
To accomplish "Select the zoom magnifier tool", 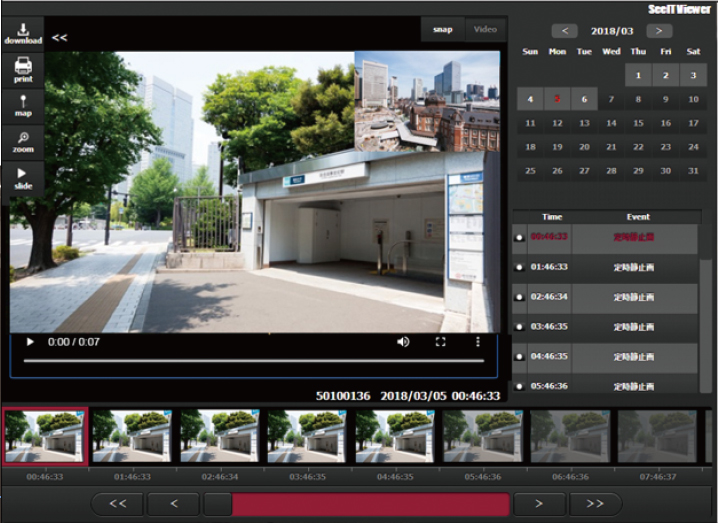I will (22, 142).
